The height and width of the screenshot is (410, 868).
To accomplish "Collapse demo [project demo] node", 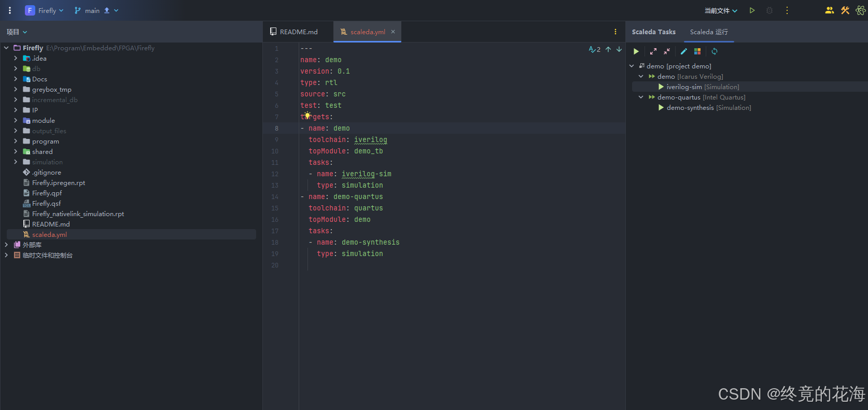I will 632,66.
